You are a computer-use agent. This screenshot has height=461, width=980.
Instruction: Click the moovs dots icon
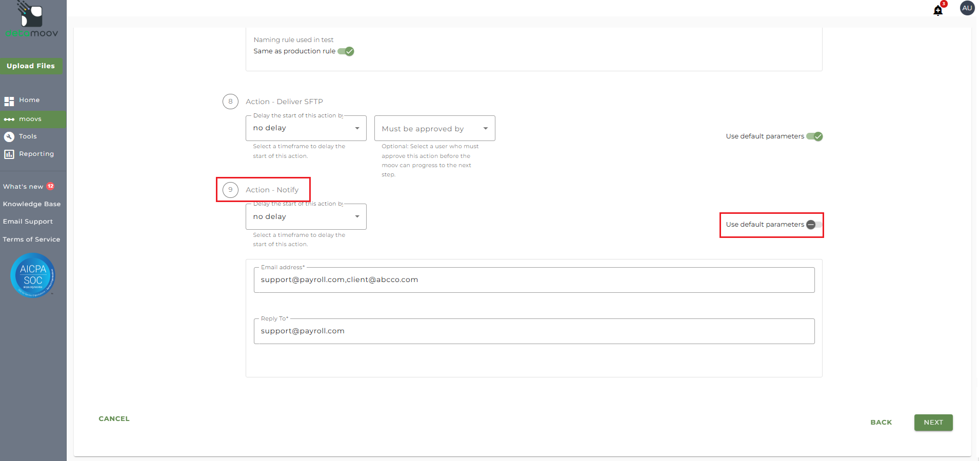(x=9, y=119)
